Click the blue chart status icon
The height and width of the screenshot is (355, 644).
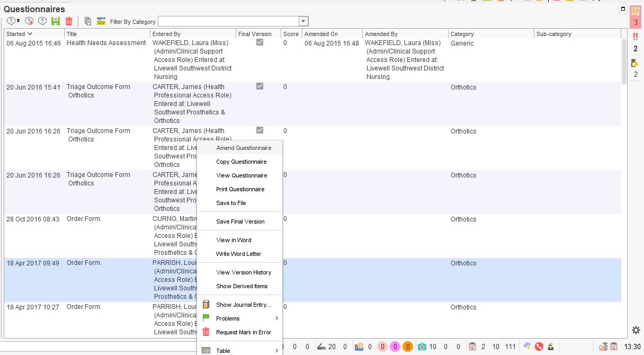pyautogui.click(x=359, y=347)
